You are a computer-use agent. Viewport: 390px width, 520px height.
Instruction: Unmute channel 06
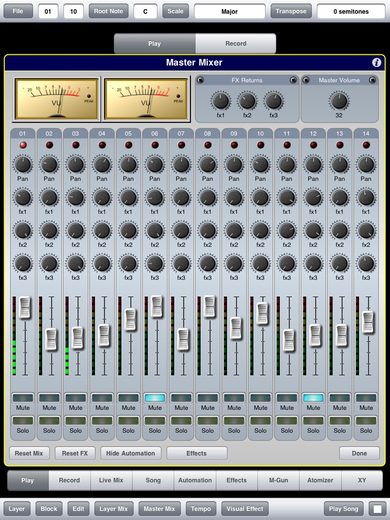(x=155, y=398)
